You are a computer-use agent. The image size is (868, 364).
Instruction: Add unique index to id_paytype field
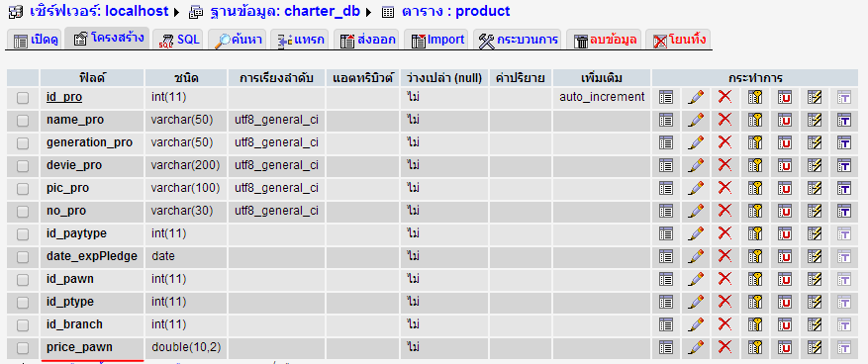[785, 234]
